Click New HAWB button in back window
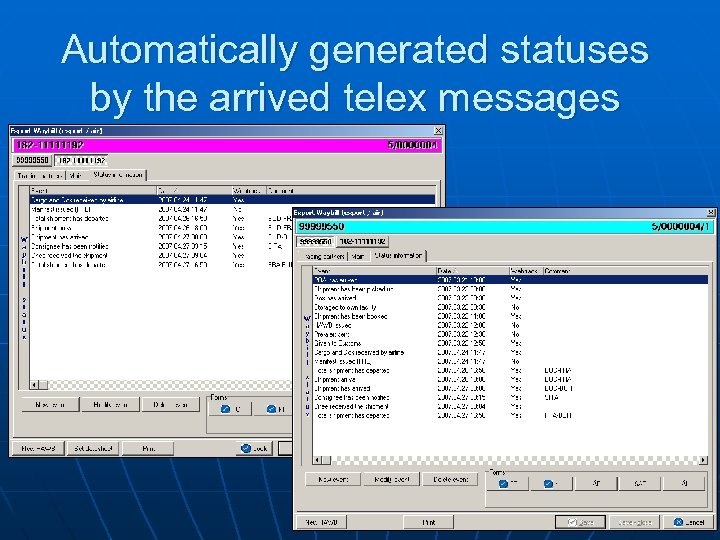This screenshot has width=720, height=540. pyautogui.click(x=39, y=448)
